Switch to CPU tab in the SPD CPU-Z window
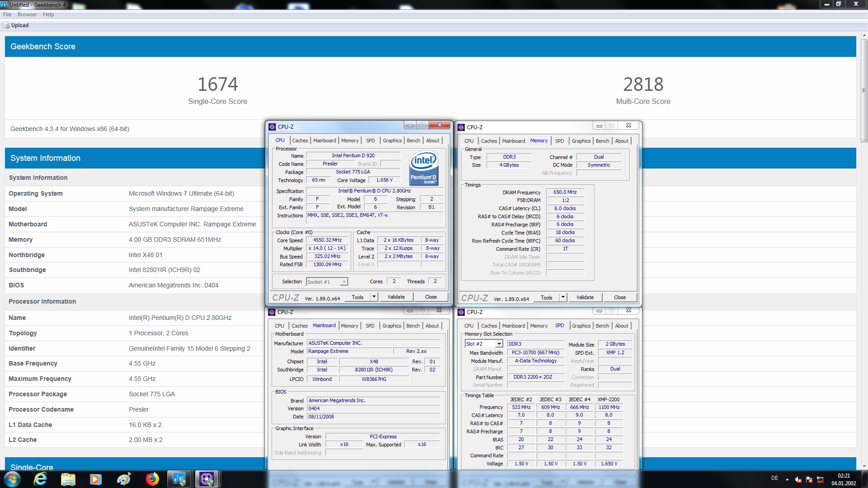The width and height of the screenshot is (868, 488). click(469, 326)
